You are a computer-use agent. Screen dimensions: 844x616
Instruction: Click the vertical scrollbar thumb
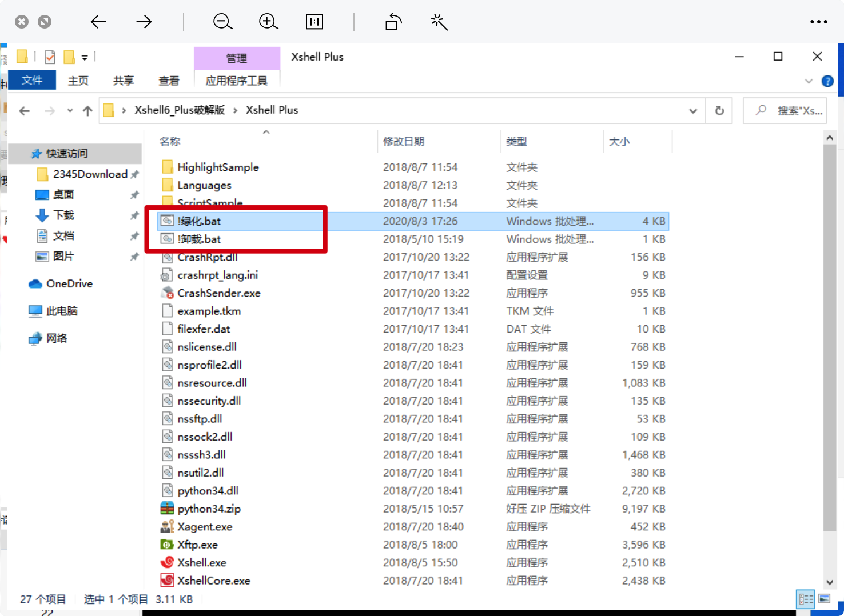pos(830,337)
